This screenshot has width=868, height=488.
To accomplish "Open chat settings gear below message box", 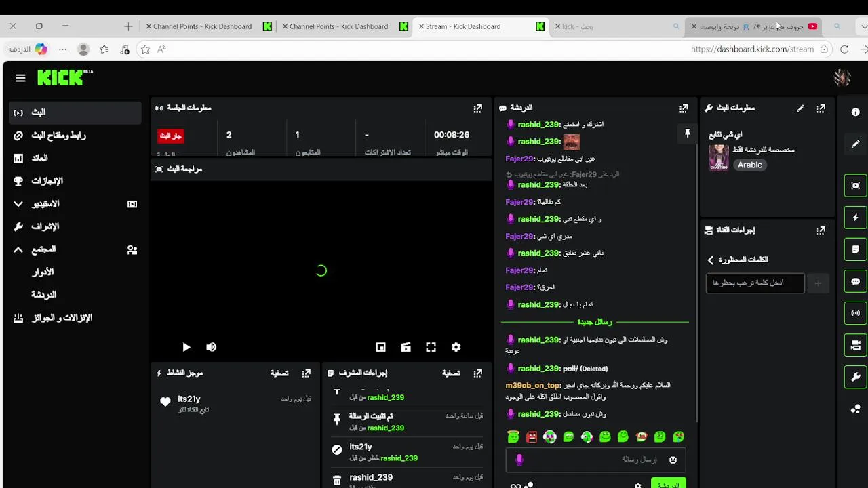I will coord(637,485).
